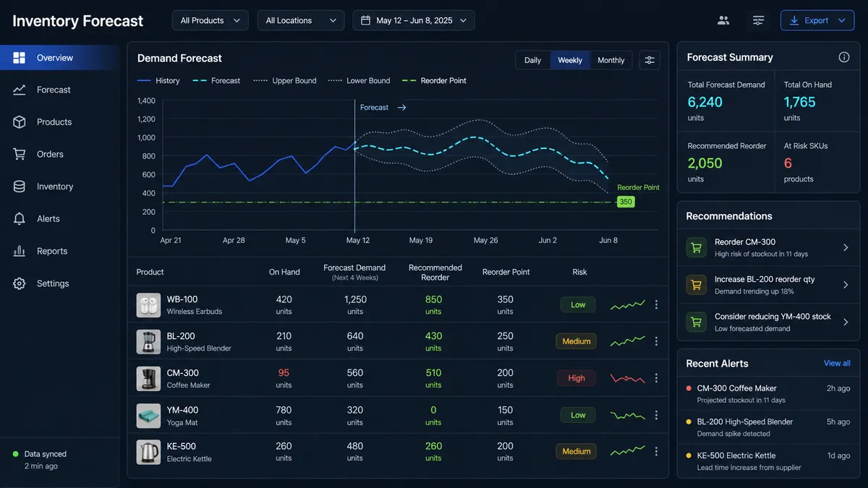
Task: Click the Low risk badge for WB-100
Action: (578, 304)
